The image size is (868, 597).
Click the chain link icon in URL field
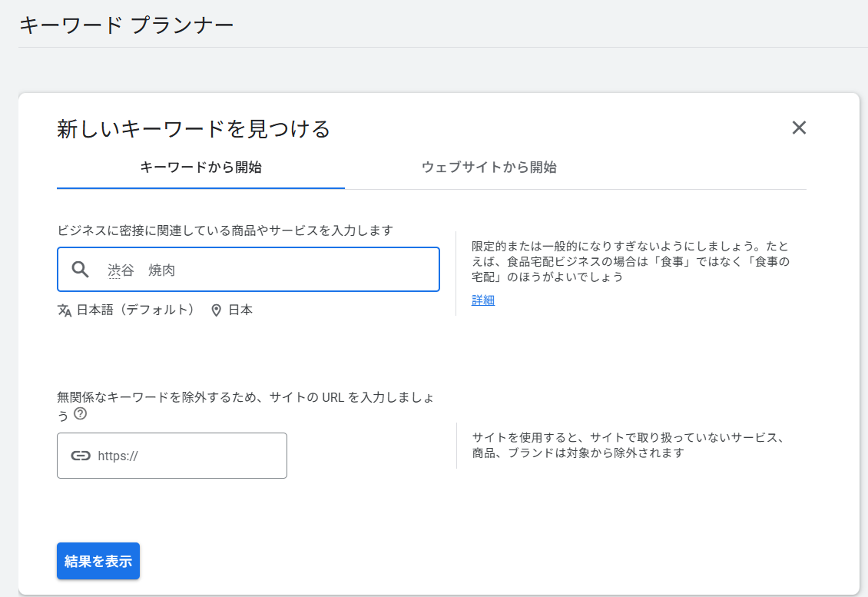pyautogui.click(x=81, y=456)
